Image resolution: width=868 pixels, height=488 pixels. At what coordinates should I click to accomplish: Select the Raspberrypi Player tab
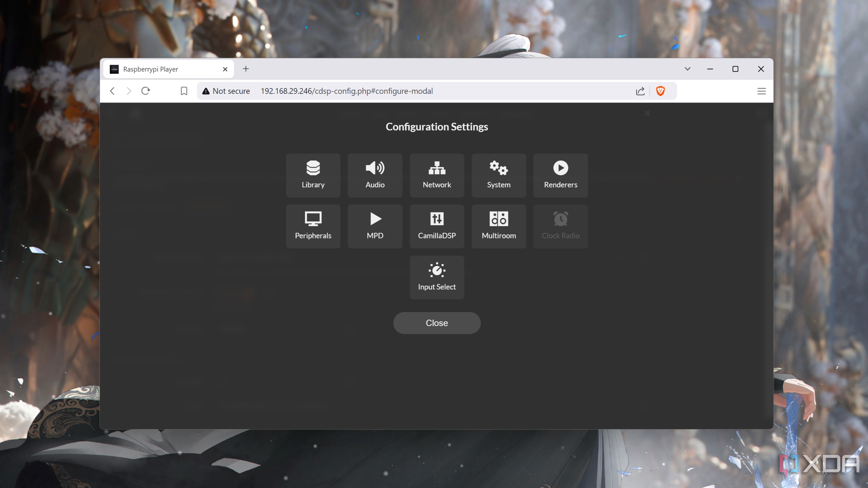[168, 69]
